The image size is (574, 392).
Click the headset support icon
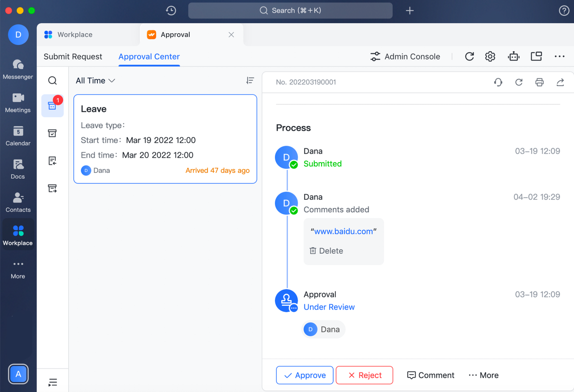pyautogui.click(x=498, y=82)
